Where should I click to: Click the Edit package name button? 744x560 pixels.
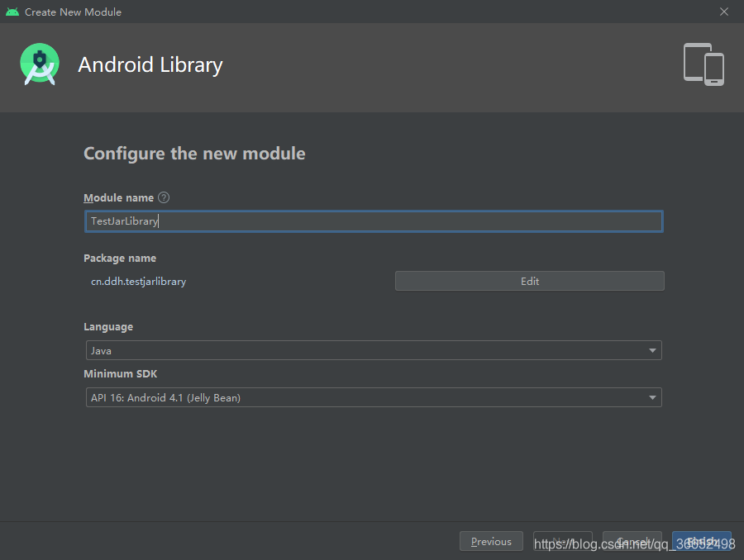tap(530, 281)
